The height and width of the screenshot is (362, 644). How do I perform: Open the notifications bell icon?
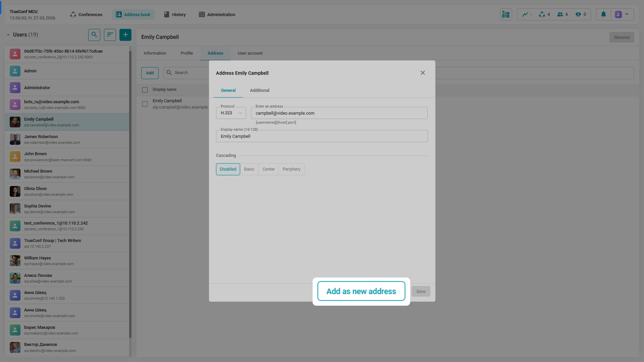pos(603,14)
